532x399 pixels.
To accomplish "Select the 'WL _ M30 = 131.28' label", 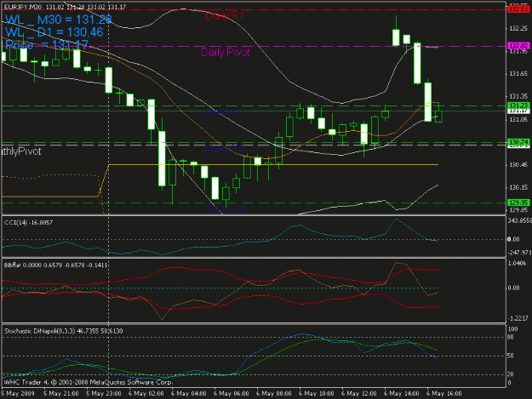I will click(59, 20).
